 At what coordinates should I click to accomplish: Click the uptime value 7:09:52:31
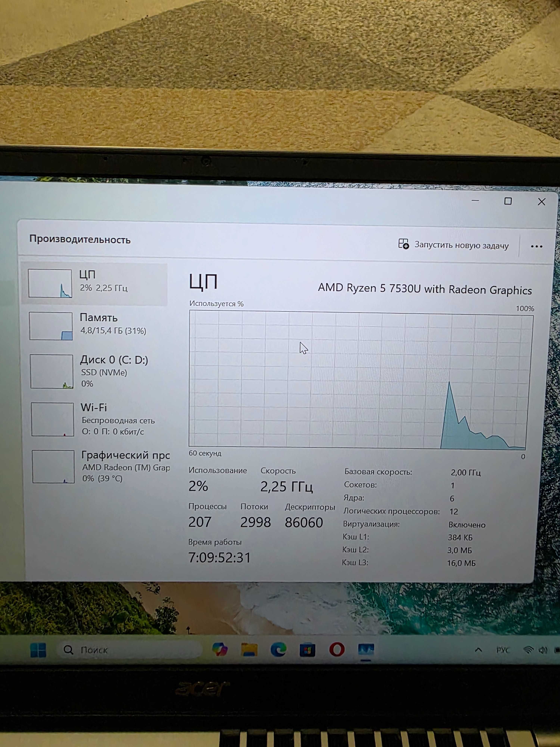click(x=219, y=558)
